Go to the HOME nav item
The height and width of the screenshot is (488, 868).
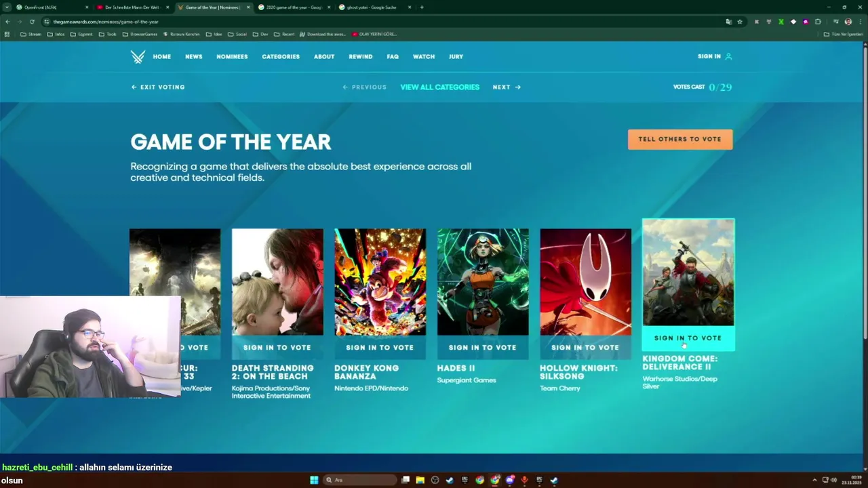point(162,57)
